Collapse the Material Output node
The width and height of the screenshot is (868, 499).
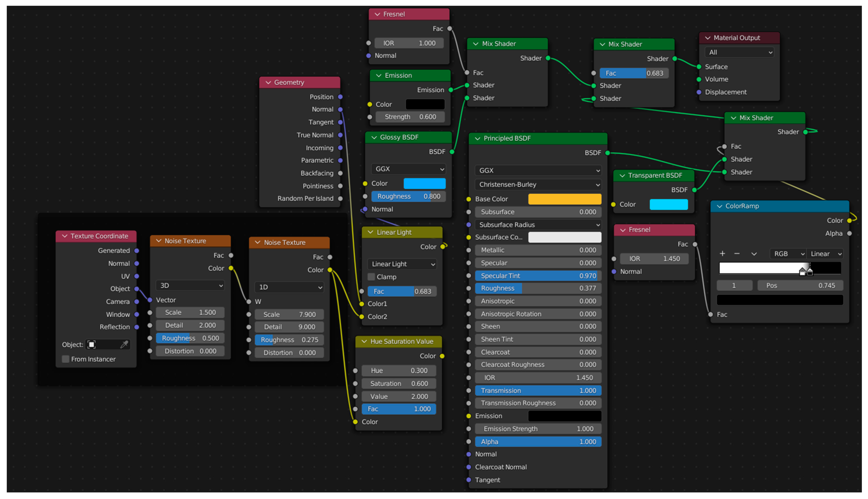[x=708, y=38]
